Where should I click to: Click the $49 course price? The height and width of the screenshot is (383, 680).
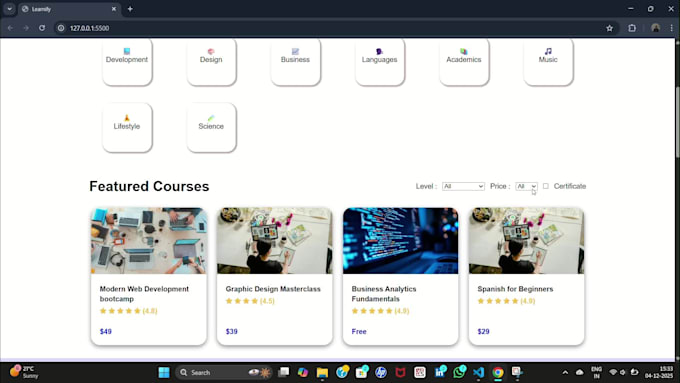click(x=106, y=331)
